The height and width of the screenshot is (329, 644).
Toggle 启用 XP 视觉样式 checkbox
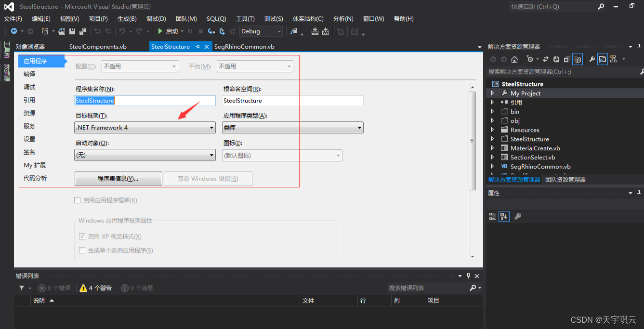82,237
